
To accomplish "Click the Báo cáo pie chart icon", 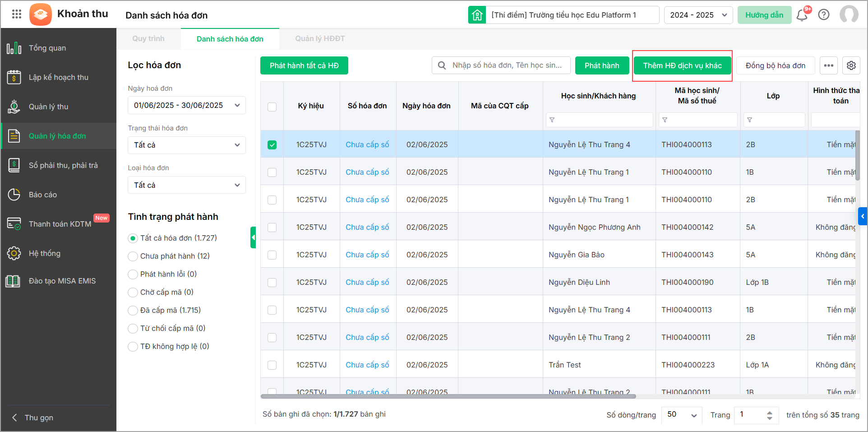I will click(x=14, y=195).
